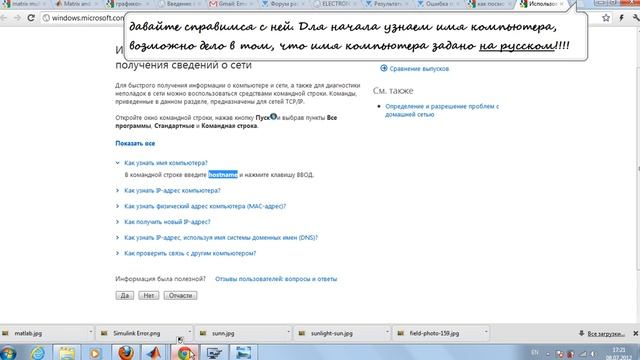
Task: Open dropdown arrow for field-photo-159.jpg download
Action: [486, 332]
